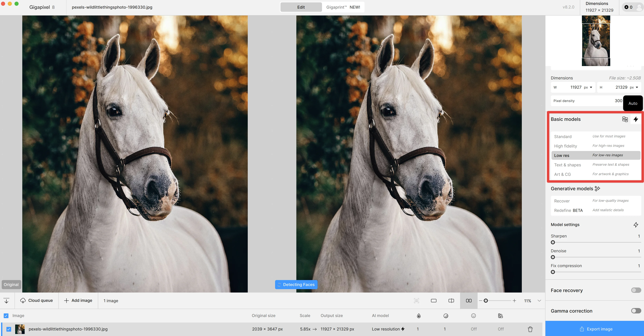Click the Add image button
The image size is (644, 336).
coord(78,300)
